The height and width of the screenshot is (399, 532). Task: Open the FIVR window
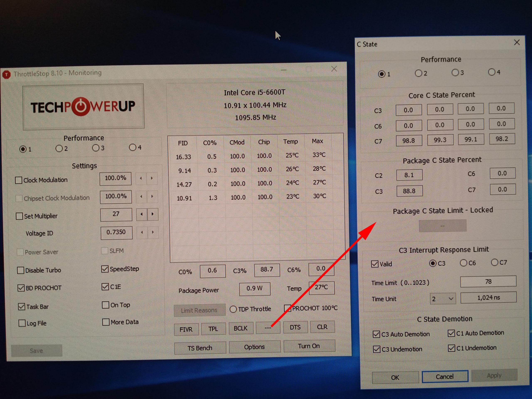tap(186, 329)
